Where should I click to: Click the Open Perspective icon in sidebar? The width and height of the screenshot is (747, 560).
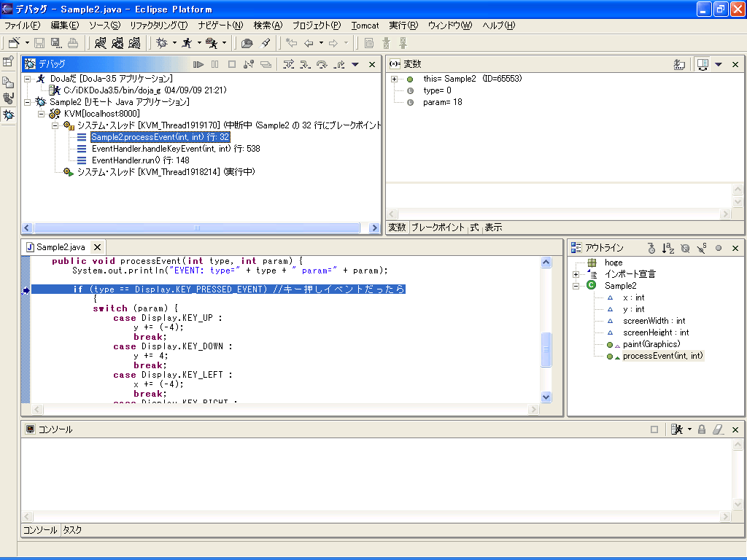9,61
